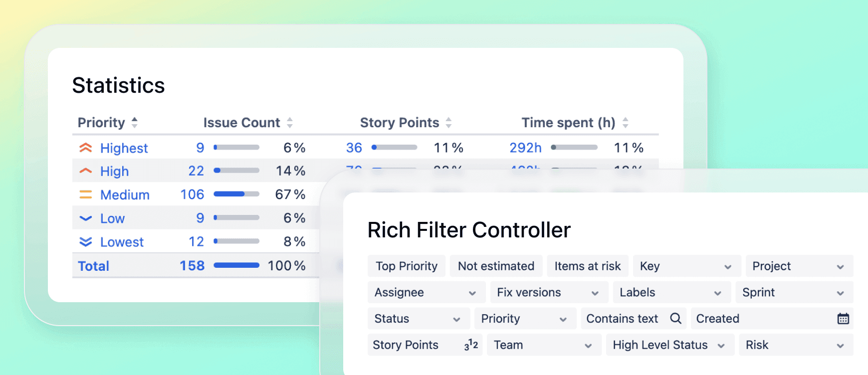Click issue count 9 in Highest row
Image resolution: width=868 pixels, height=375 pixels.
coord(200,148)
